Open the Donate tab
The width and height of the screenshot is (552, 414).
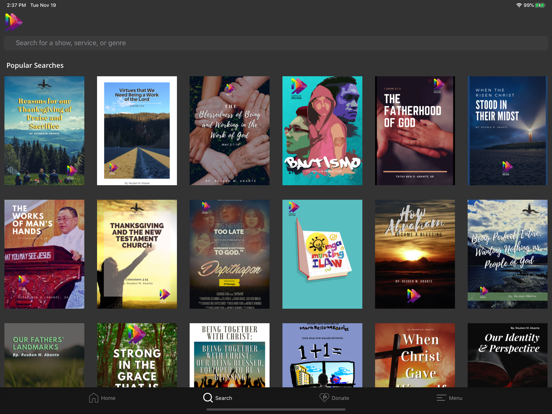(x=334, y=398)
